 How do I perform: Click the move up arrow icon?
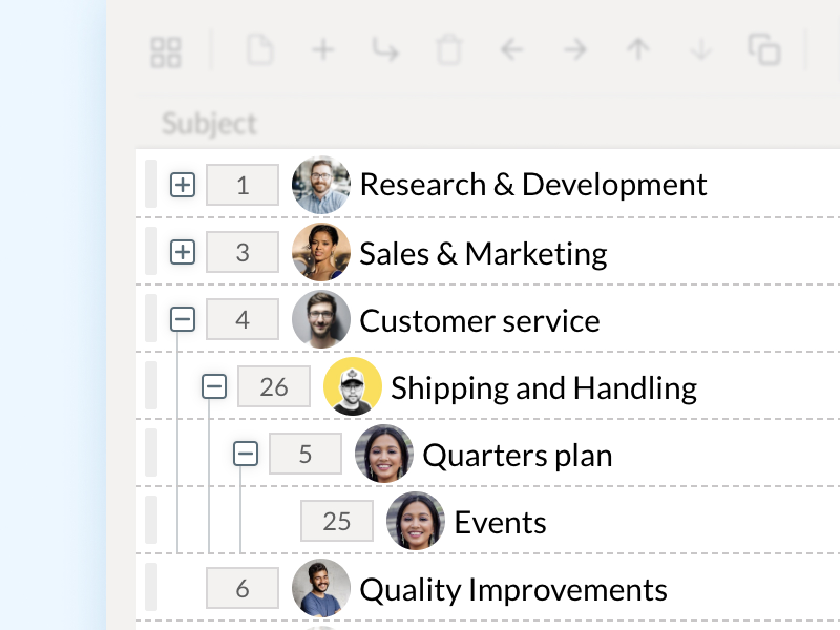pos(638,50)
